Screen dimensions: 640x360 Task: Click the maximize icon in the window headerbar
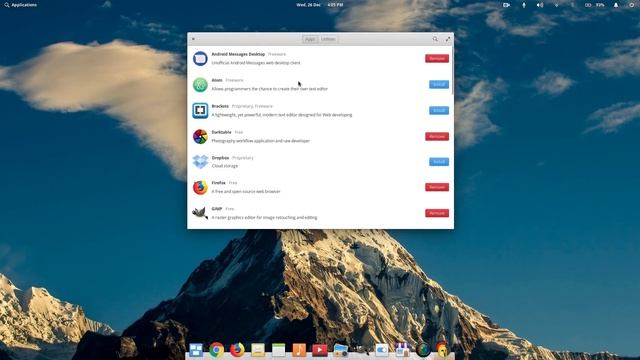point(448,39)
